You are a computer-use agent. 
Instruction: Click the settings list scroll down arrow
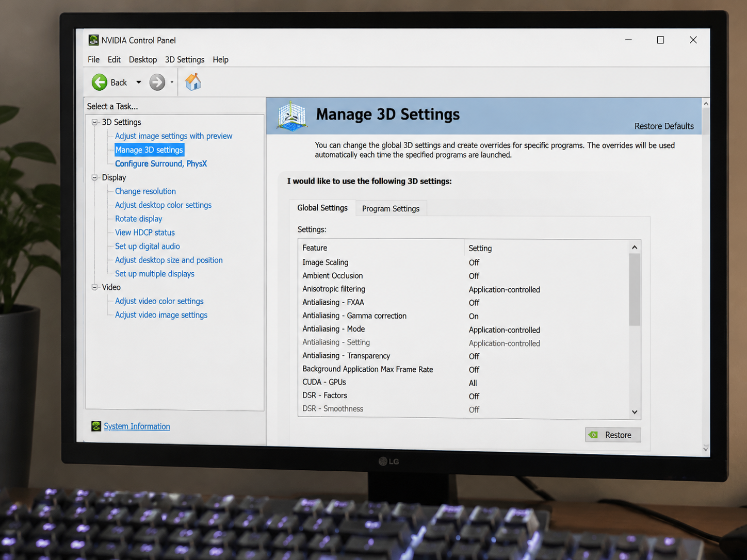click(x=635, y=412)
